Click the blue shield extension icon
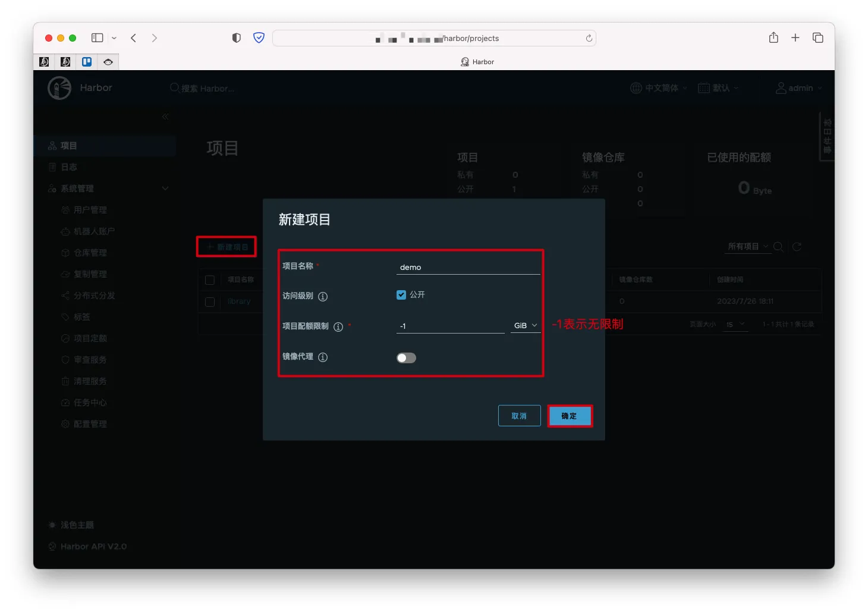The width and height of the screenshot is (868, 613). point(259,38)
